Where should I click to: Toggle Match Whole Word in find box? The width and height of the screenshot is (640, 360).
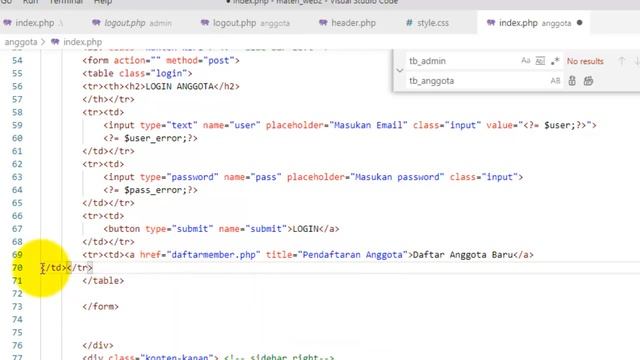(540, 61)
